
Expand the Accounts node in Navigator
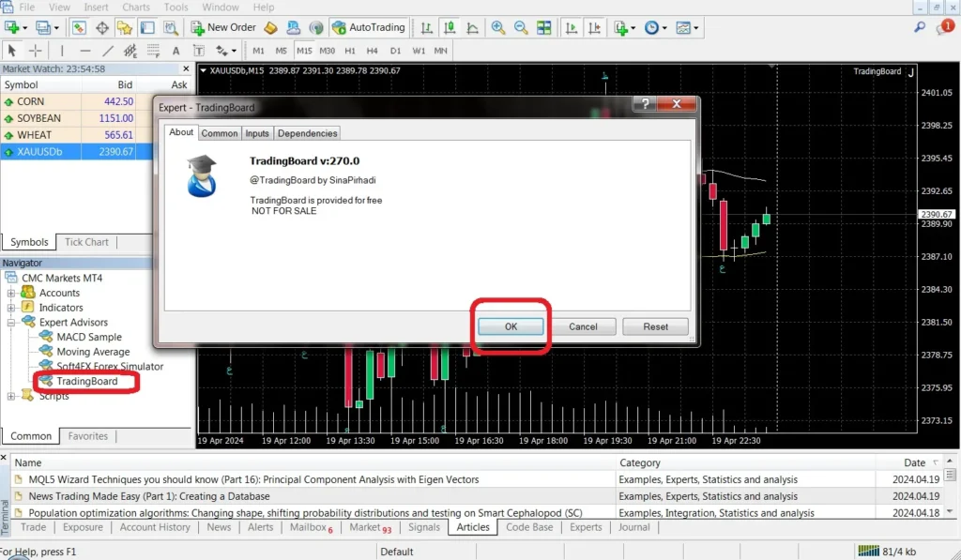[x=11, y=293]
